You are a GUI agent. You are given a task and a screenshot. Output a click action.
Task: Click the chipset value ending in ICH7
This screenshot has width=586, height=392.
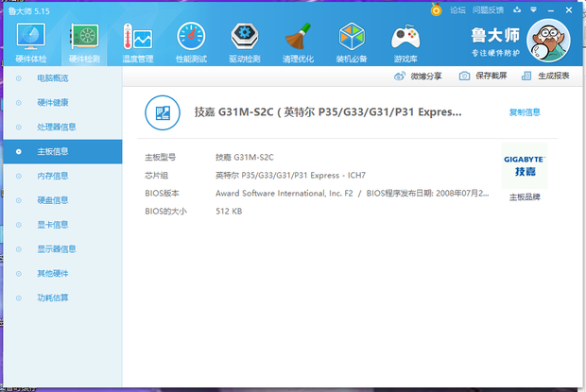tap(290, 176)
